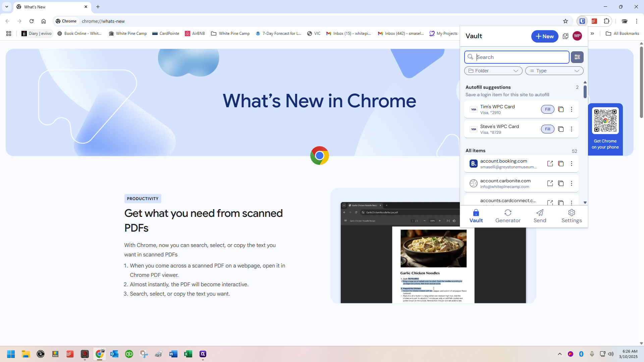Open the Bitwarden Settings tab
Image resolution: width=644 pixels, height=362 pixels.
572,216
